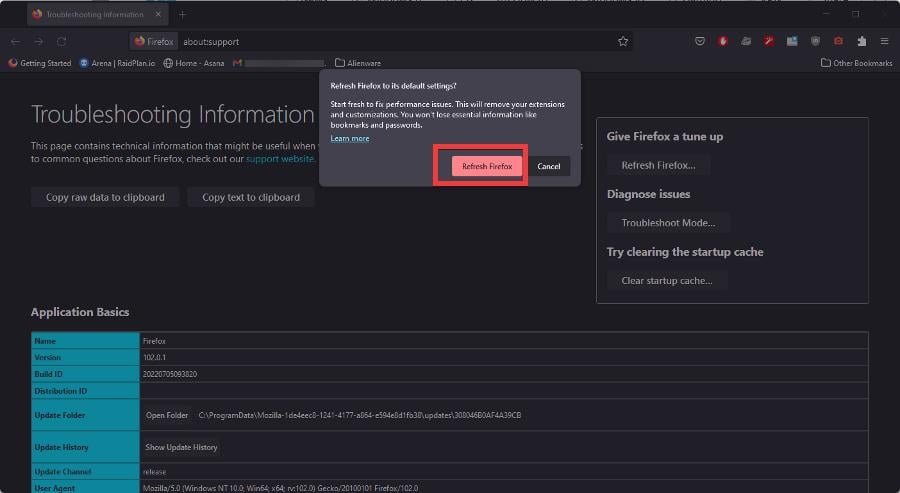Click the update folder path text
The width and height of the screenshot is (900, 493).
[x=360, y=415]
